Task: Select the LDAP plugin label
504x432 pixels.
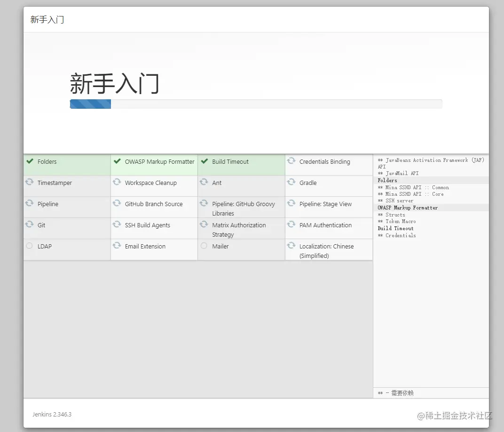Action: [x=44, y=247]
